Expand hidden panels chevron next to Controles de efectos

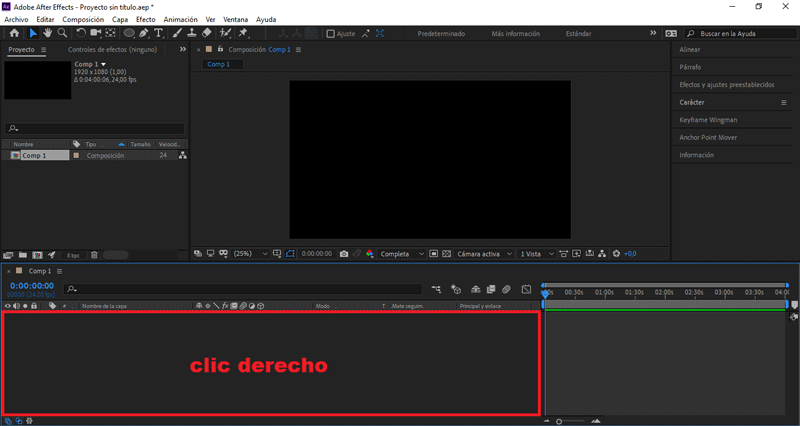(x=183, y=49)
